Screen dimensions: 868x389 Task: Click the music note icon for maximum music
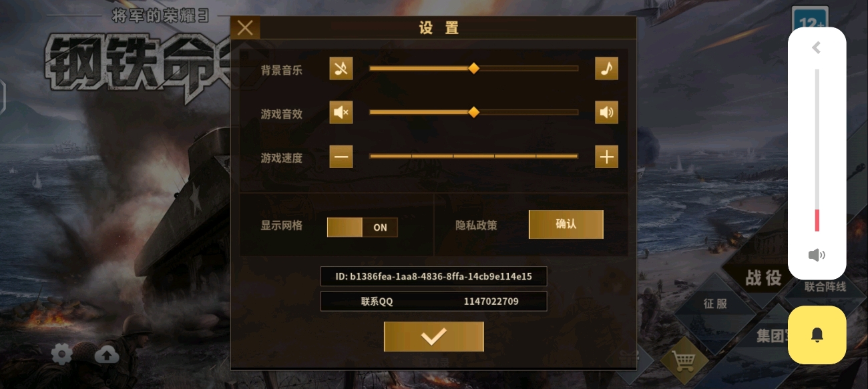(606, 69)
